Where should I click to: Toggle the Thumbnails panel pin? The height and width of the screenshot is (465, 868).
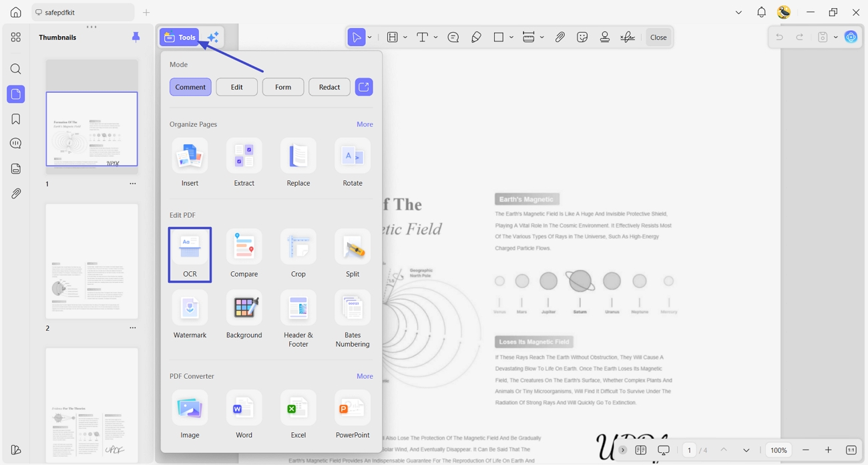tap(136, 37)
